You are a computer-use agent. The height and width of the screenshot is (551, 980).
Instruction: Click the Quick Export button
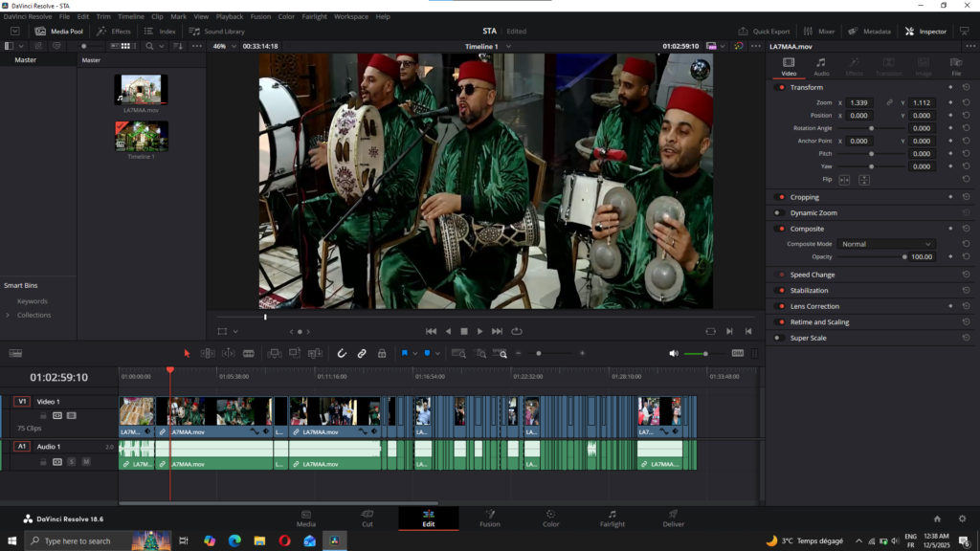coord(764,32)
